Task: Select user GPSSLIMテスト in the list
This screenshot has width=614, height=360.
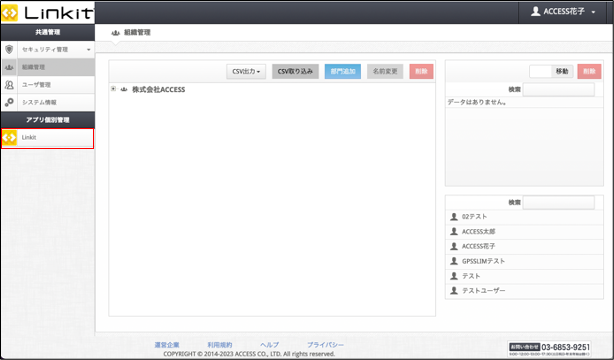Action: click(x=524, y=261)
